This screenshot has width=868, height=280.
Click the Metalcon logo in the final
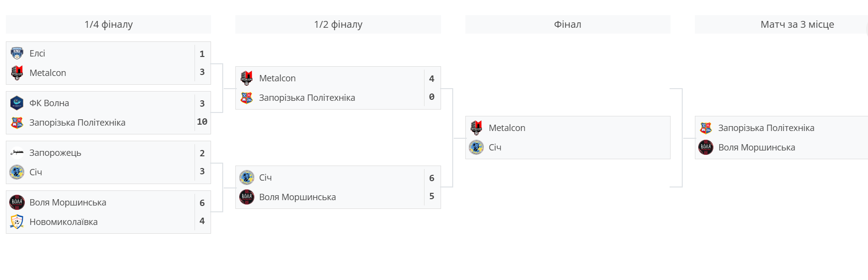pos(477,128)
